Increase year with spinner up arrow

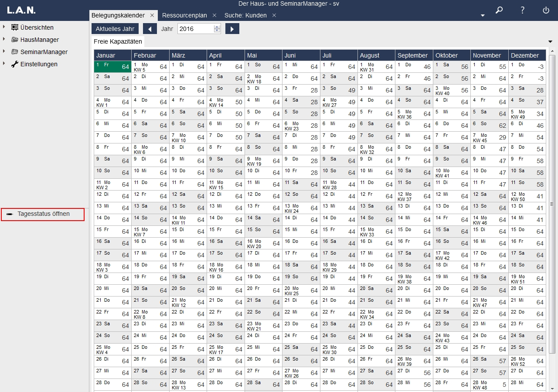pyautogui.click(x=217, y=27)
